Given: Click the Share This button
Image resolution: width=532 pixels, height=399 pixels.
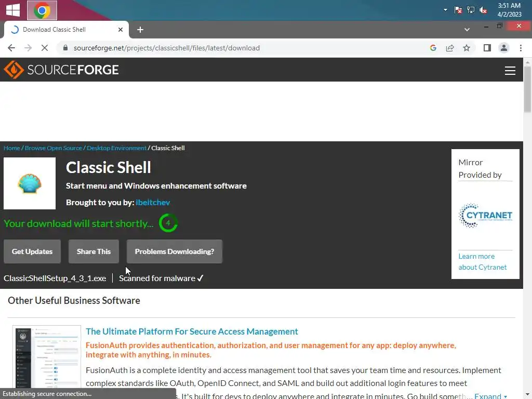Looking at the screenshot, I should [94, 251].
